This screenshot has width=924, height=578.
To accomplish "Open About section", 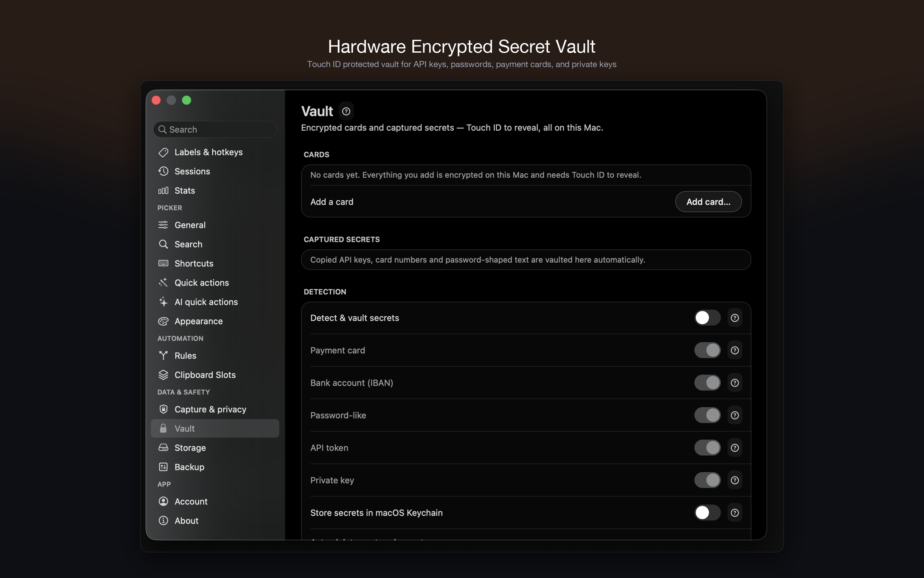I will tap(215, 520).
